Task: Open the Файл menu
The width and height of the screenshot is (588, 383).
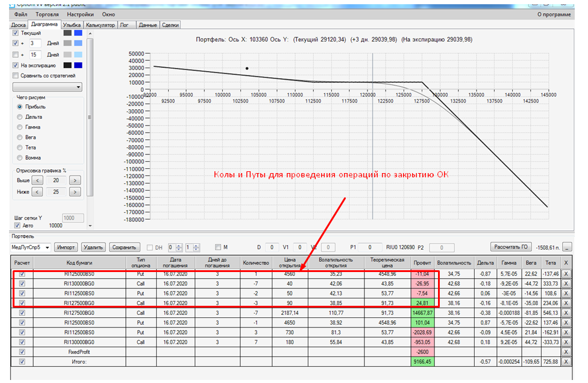Action: coord(20,14)
